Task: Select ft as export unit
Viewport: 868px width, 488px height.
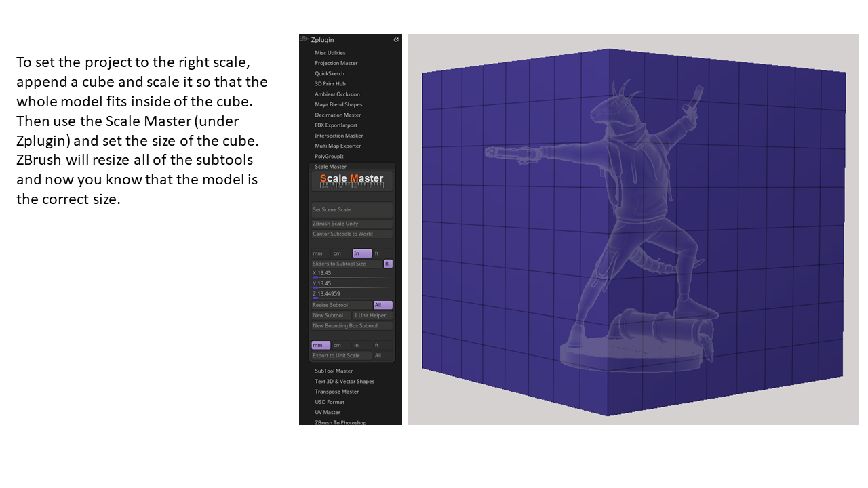Action: [x=382, y=345]
